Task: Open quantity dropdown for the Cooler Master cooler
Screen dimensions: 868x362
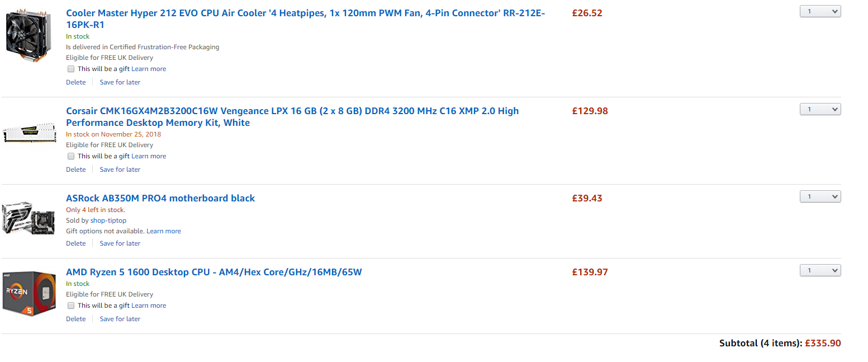Action: 820,11
